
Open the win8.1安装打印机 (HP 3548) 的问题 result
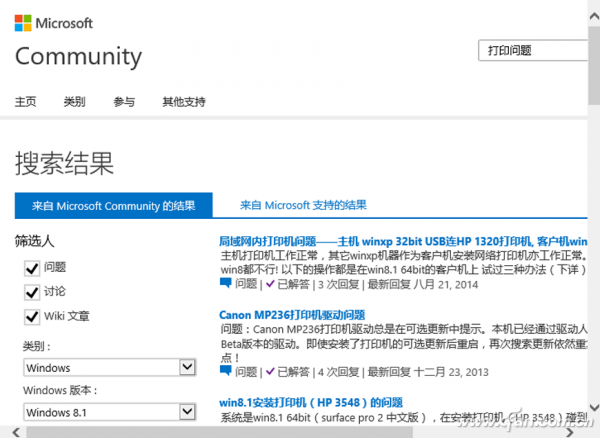click(x=311, y=402)
